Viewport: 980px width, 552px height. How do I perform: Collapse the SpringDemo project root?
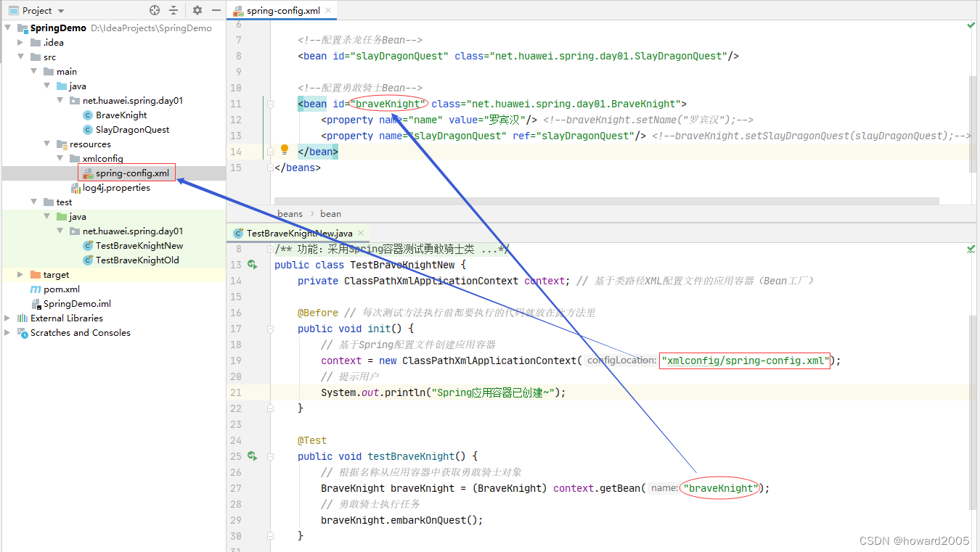[x=8, y=28]
